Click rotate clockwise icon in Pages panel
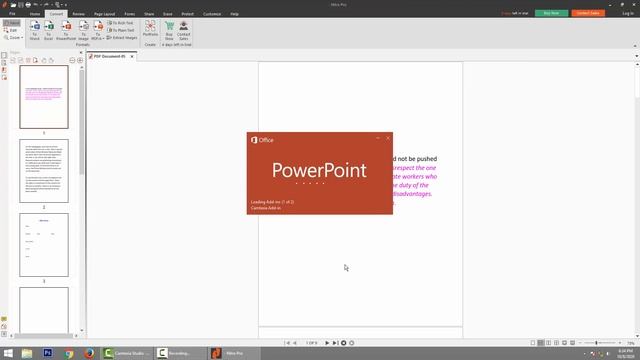The width and height of the screenshot is (640, 360). click(51, 60)
